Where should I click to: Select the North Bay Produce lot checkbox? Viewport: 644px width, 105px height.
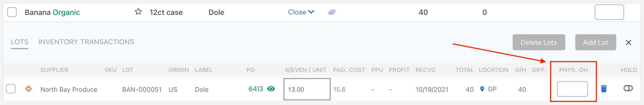click(11, 89)
